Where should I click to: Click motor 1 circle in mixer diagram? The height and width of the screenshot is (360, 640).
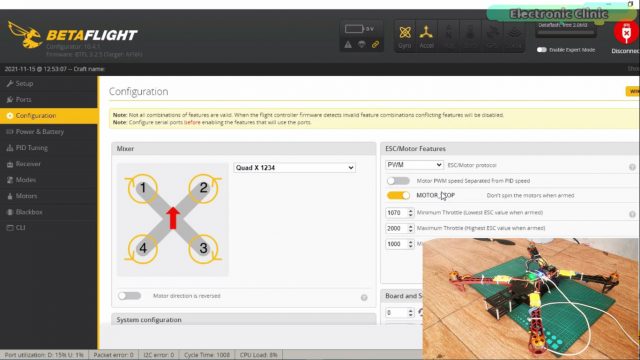click(142, 188)
